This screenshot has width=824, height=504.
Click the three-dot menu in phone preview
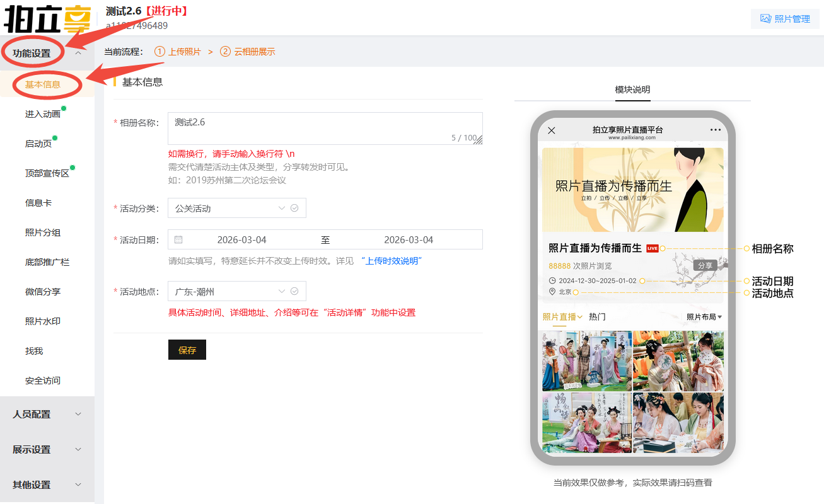pos(715,130)
